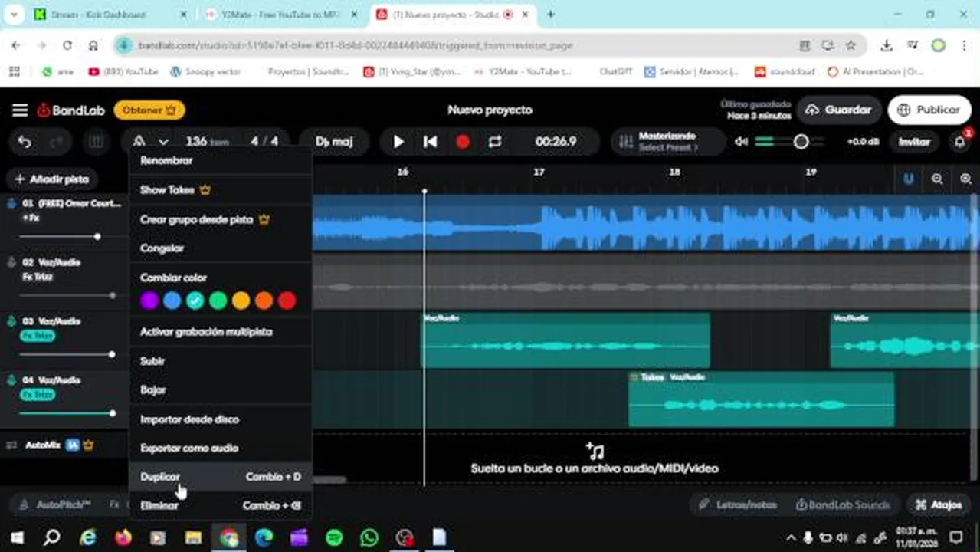Pick the orange track color
This screenshot has height=552, width=980.
click(264, 301)
